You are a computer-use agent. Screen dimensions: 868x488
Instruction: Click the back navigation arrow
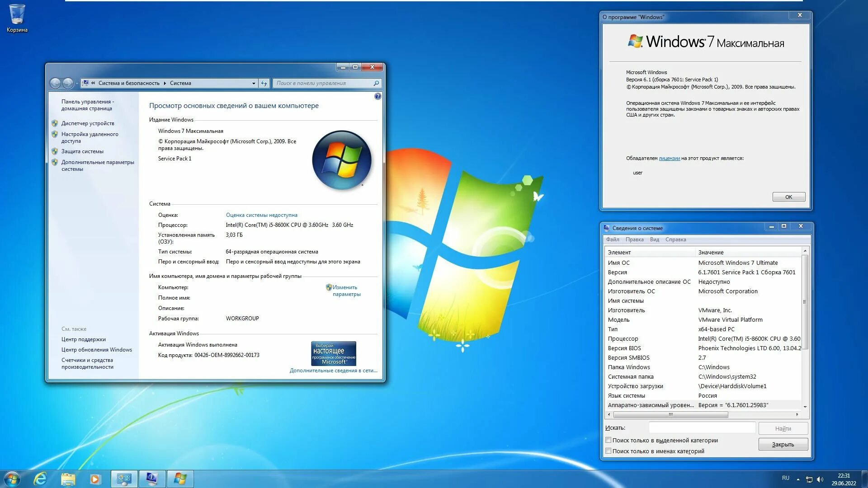click(55, 83)
